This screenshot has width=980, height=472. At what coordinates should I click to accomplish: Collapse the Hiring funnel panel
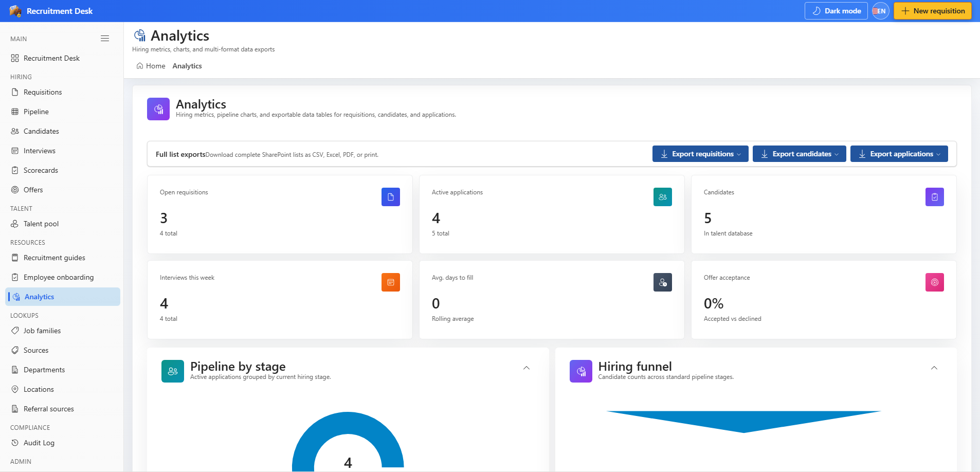[934, 368]
